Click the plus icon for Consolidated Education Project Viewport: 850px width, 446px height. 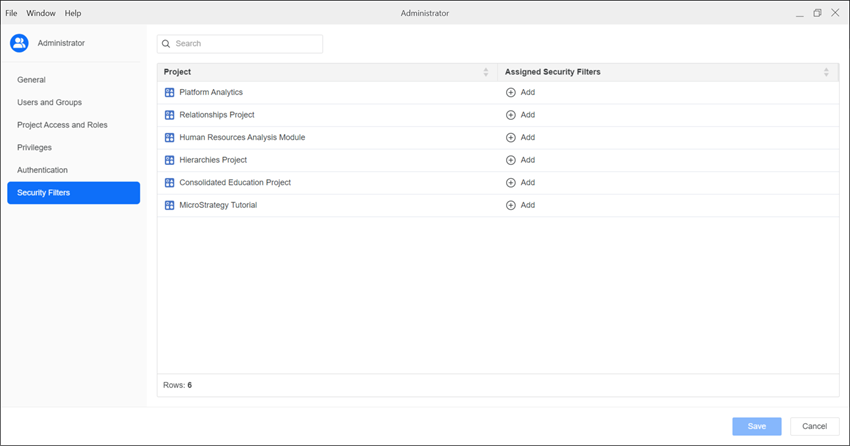click(511, 183)
